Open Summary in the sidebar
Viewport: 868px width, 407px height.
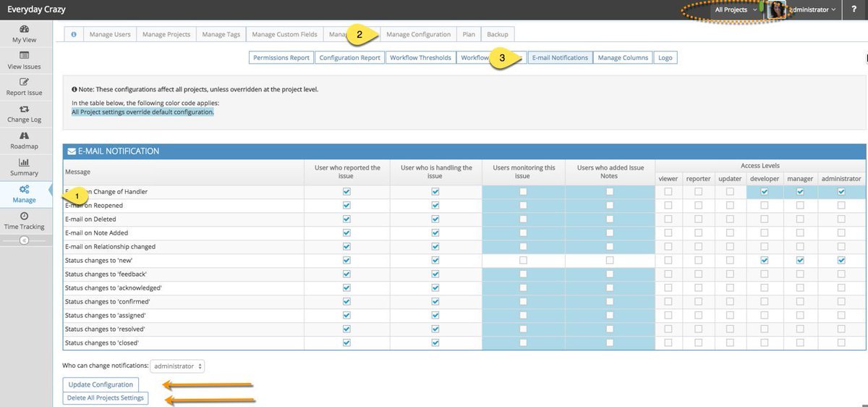click(24, 167)
